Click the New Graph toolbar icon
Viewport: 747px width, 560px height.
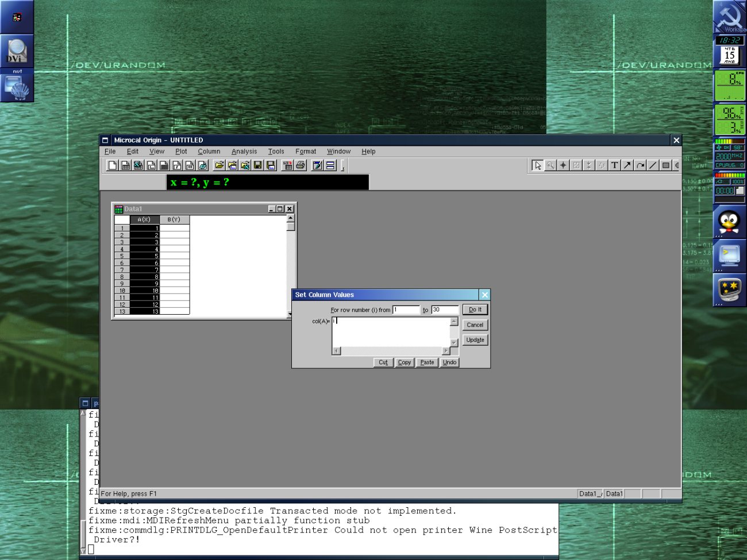coord(151,165)
